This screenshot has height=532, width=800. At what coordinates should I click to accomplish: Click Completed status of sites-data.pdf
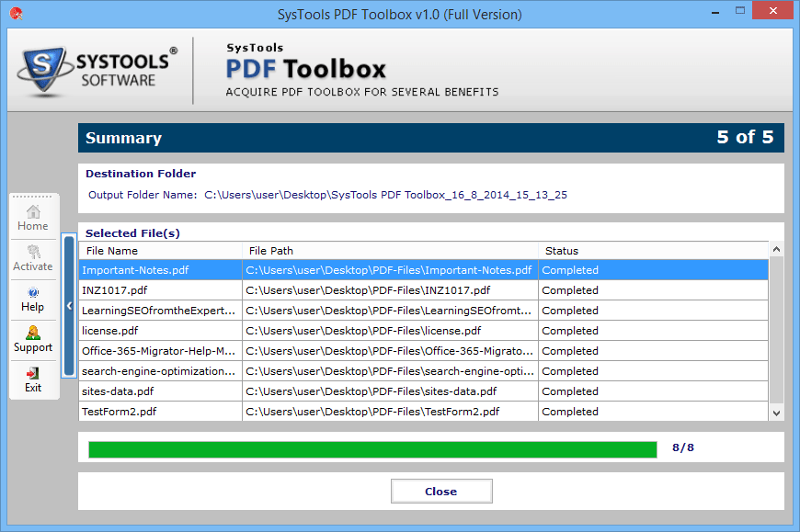570,391
